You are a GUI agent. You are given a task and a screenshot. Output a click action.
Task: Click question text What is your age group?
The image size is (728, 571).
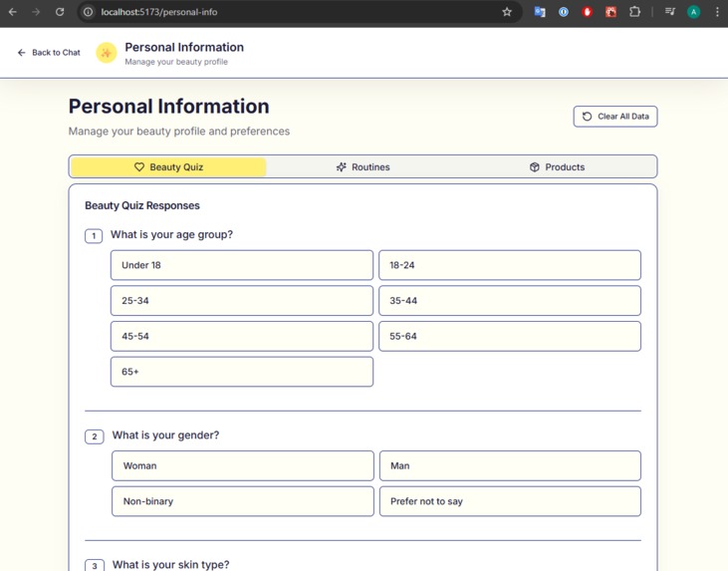coord(171,234)
